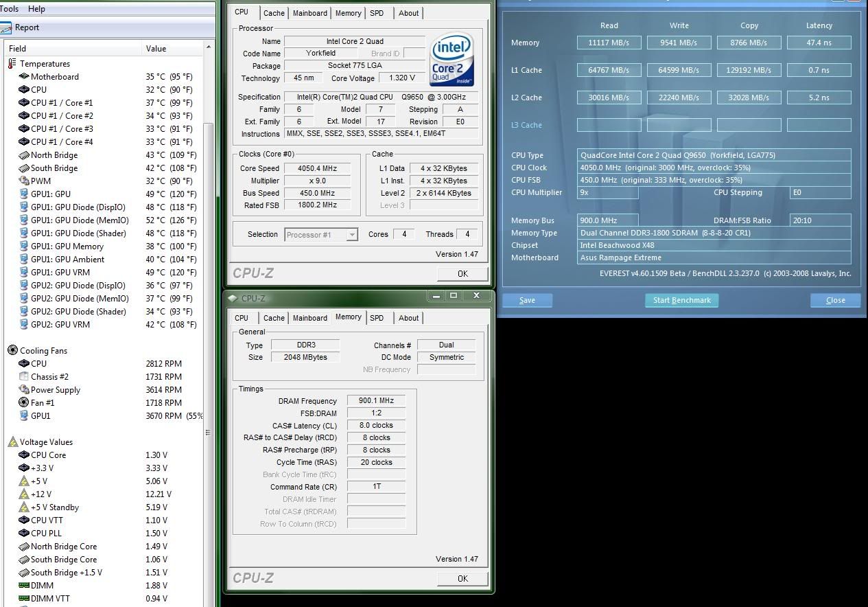Viewport: 868px width, 607px height.
Task: Open About tab in CPU-Z processor window
Action: [x=409, y=13]
